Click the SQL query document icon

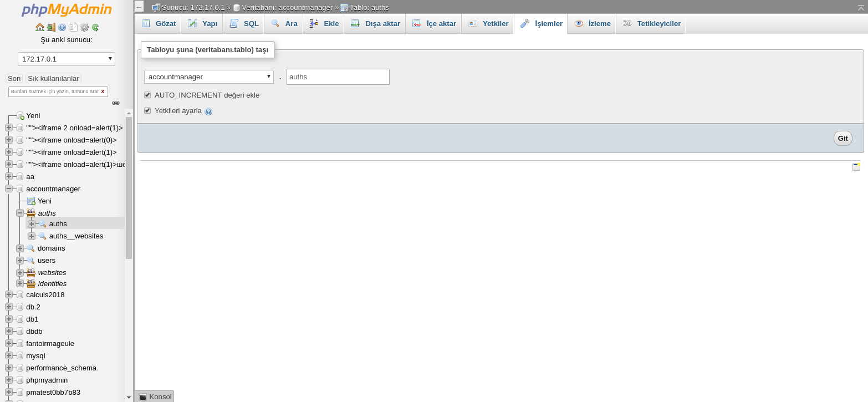[233, 23]
